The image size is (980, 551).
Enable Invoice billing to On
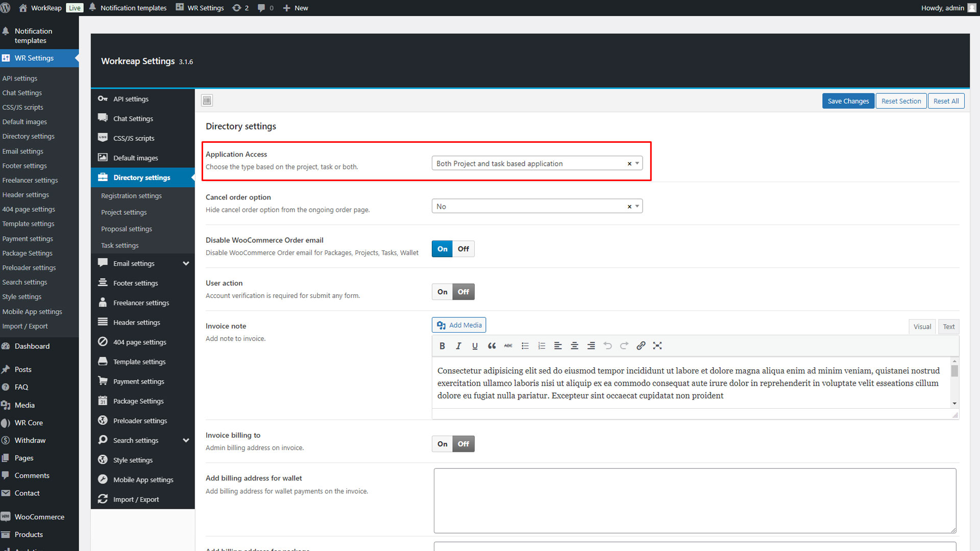tap(442, 444)
